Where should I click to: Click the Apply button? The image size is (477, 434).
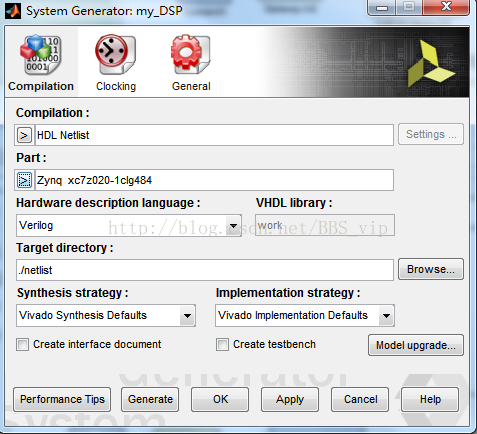point(290,399)
